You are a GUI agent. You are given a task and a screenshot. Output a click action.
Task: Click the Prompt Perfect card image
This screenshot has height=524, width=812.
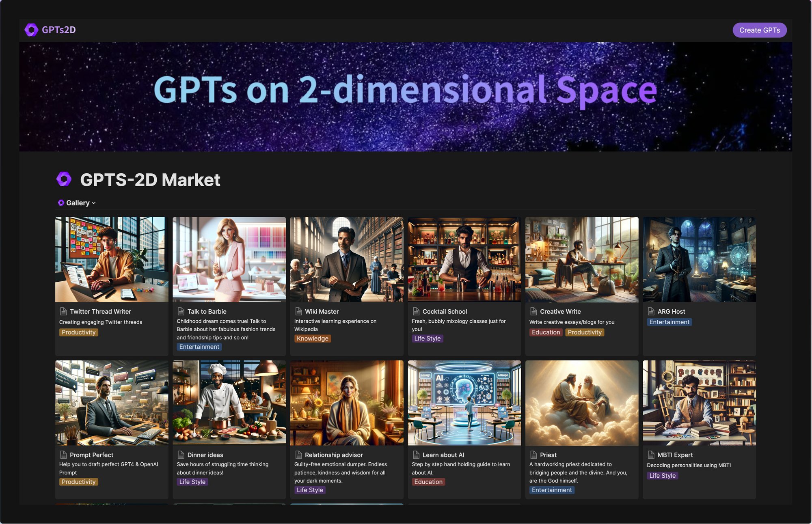[x=112, y=403]
